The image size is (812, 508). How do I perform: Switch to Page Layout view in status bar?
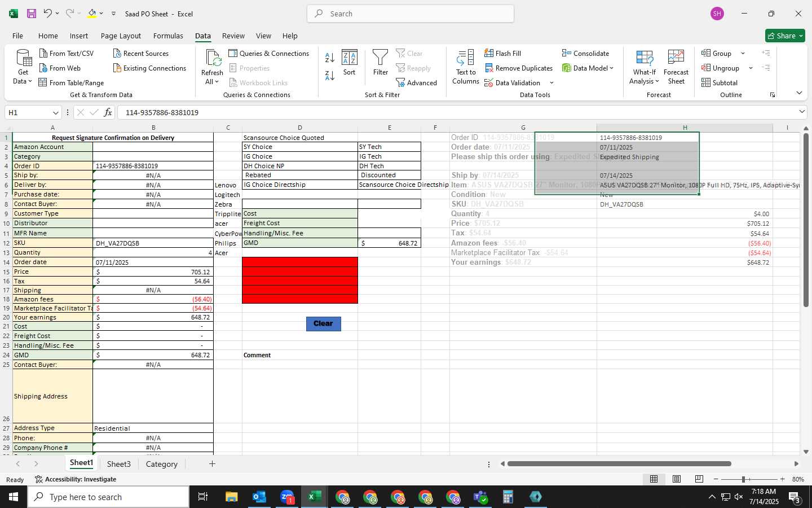pos(676,479)
